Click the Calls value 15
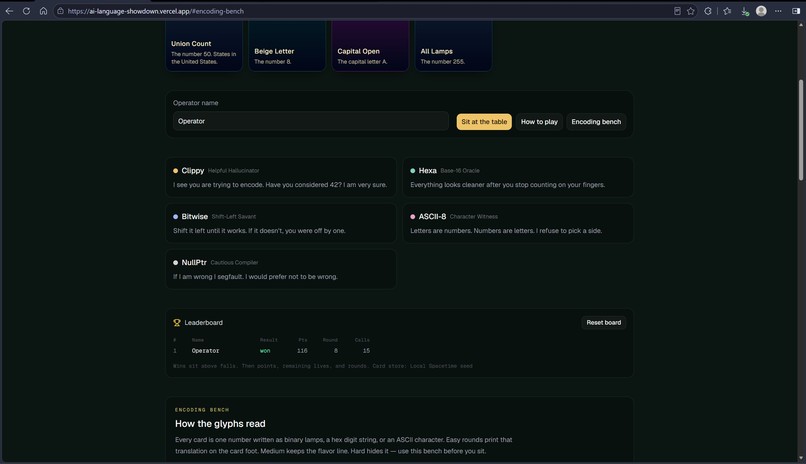The width and height of the screenshot is (806, 464). click(x=366, y=351)
